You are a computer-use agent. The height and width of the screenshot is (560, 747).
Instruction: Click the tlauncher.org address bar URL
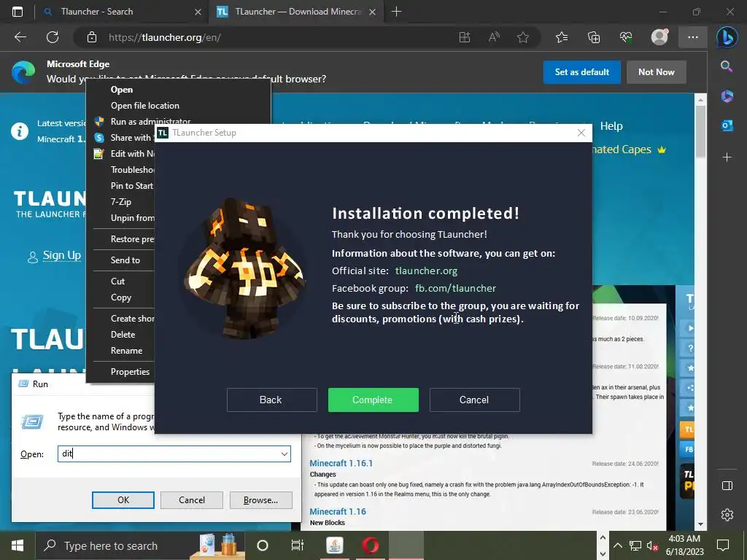pyautogui.click(x=164, y=38)
